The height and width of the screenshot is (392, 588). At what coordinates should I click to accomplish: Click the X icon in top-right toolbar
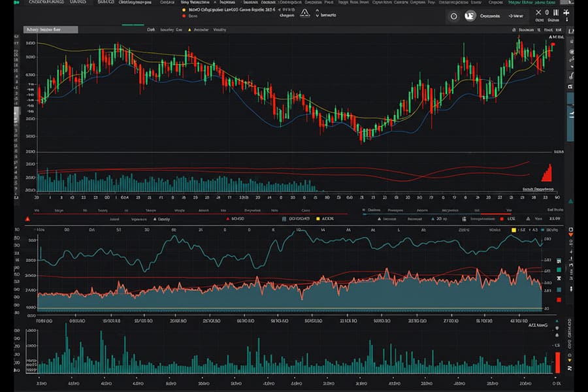538,12
